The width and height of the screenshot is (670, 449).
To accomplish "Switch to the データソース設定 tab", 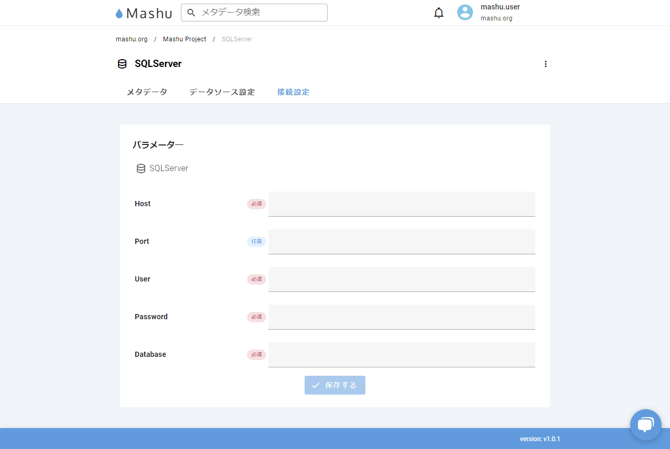I will tap(222, 92).
